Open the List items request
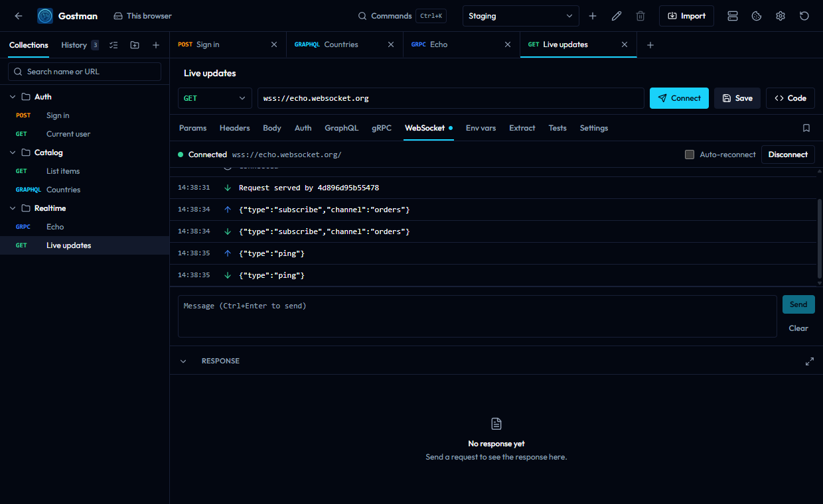 click(x=84, y=171)
